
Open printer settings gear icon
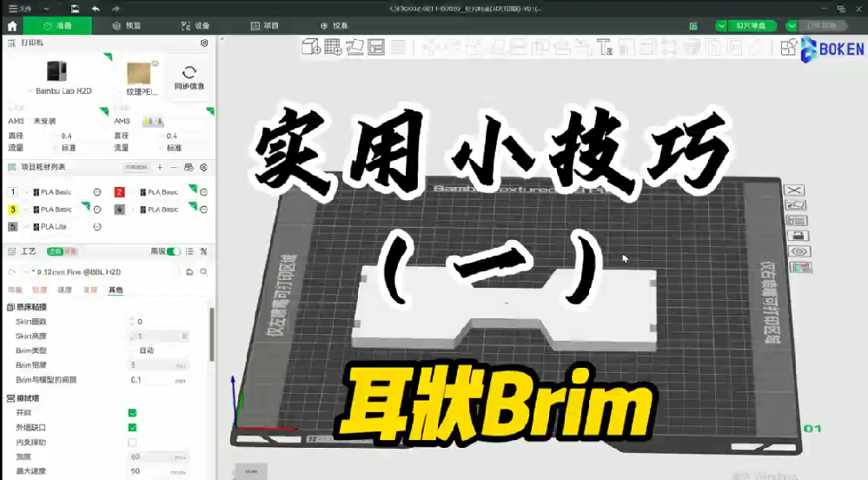(204, 43)
